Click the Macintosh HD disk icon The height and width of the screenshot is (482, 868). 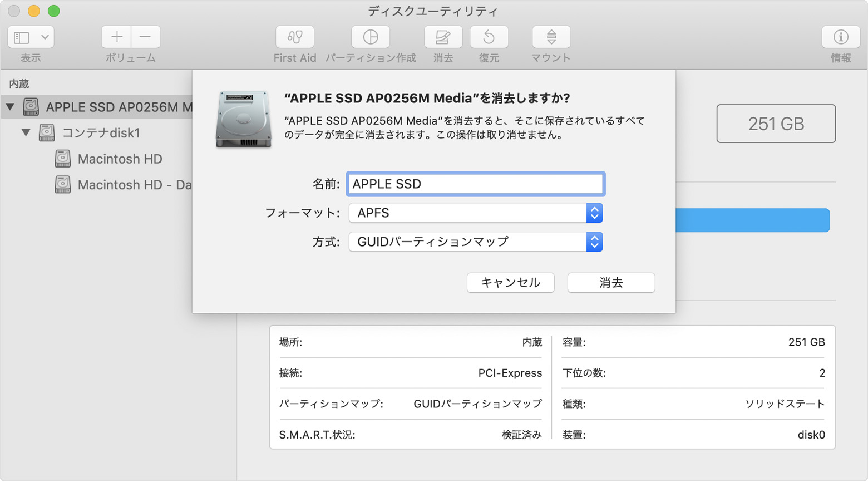click(63, 159)
